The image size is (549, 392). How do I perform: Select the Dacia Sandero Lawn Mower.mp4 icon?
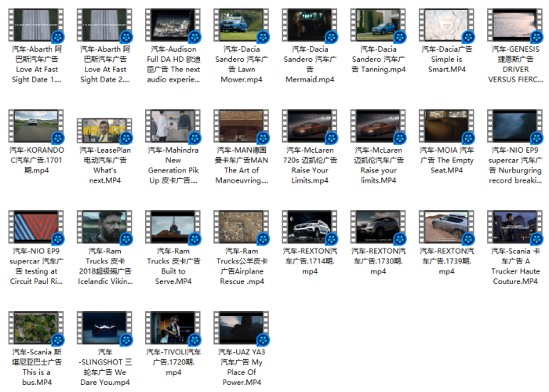pyautogui.click(x=242, y=25)
